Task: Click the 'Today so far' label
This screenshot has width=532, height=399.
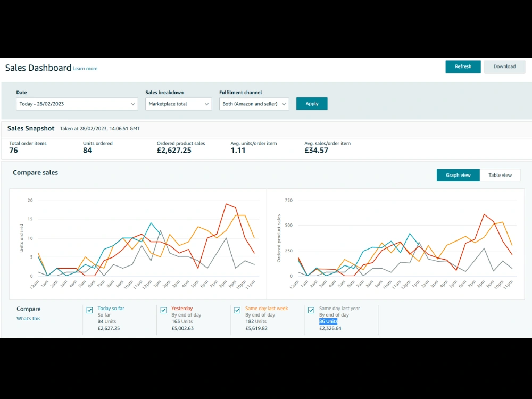Action: coord(111,309)
